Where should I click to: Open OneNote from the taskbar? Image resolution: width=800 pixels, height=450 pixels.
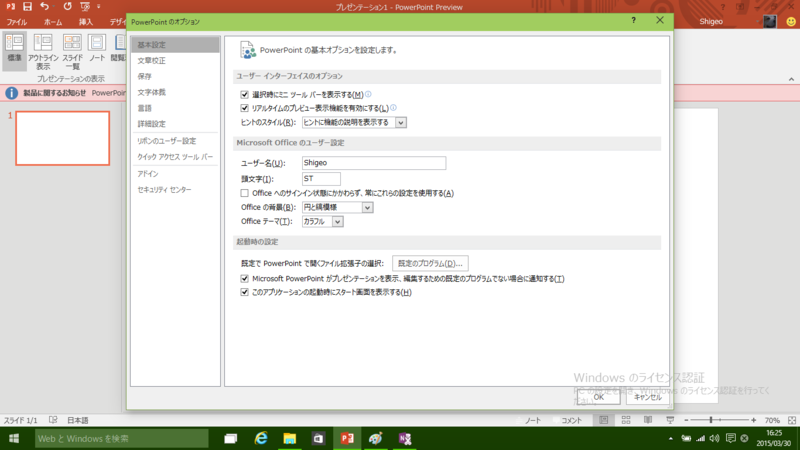coord(405,438)
